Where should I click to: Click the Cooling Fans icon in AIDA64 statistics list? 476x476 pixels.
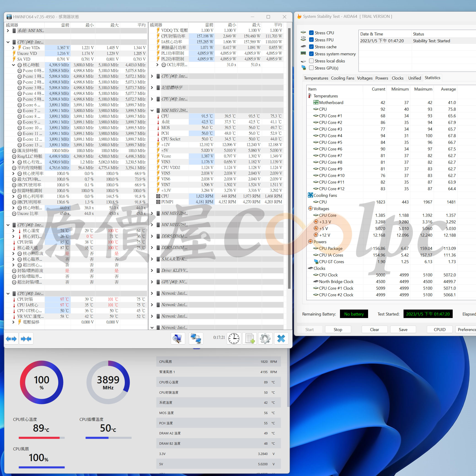point(310,195)
